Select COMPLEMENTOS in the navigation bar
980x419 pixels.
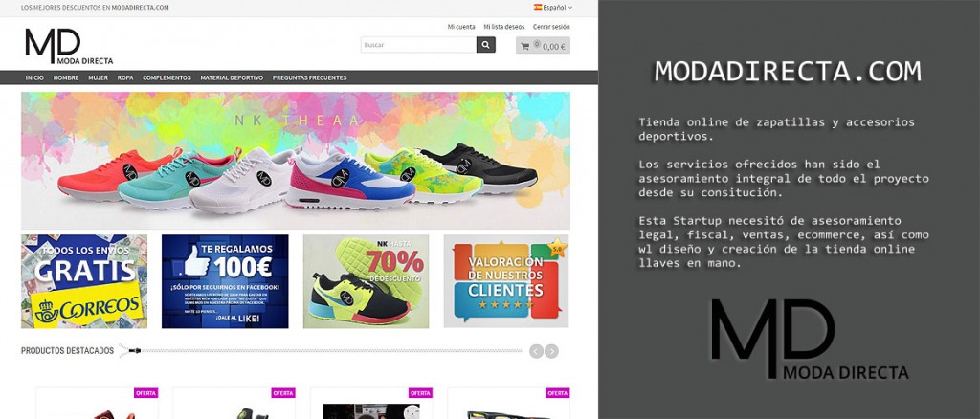point(167,78)
